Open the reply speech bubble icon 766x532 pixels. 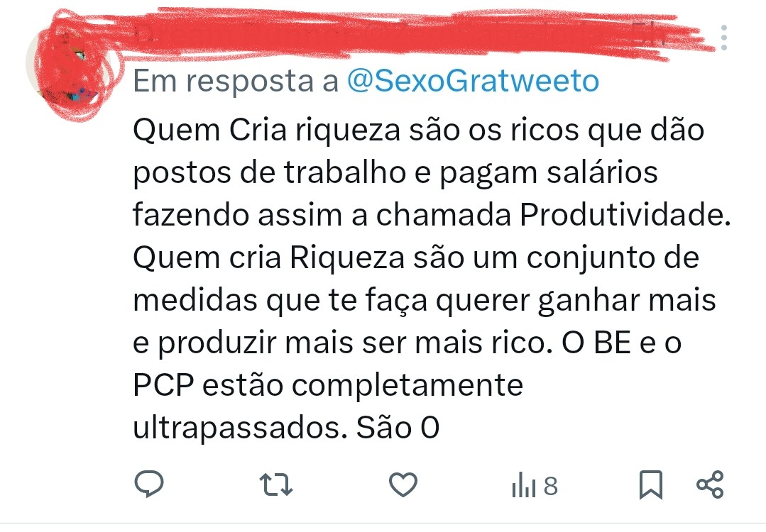click(149, 484)
